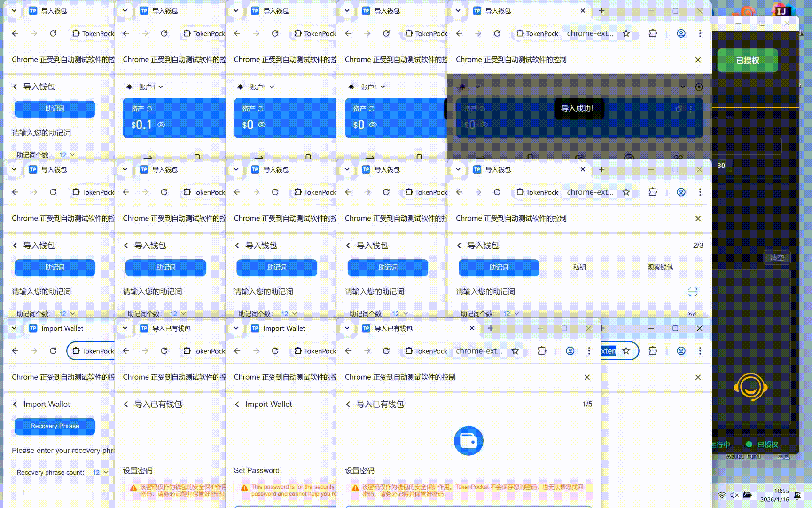This screenshot has height=508, width=812.
Task: Click the back arrow beside 导入已有钱包 on 1/5 page
Action: (348, 404)
